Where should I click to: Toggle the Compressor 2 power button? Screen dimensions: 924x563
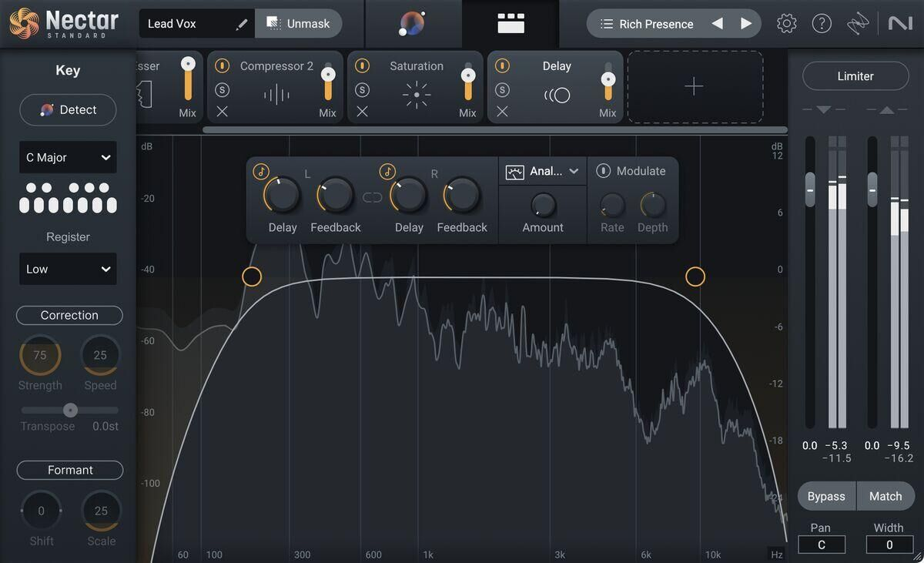coord(222,66)
